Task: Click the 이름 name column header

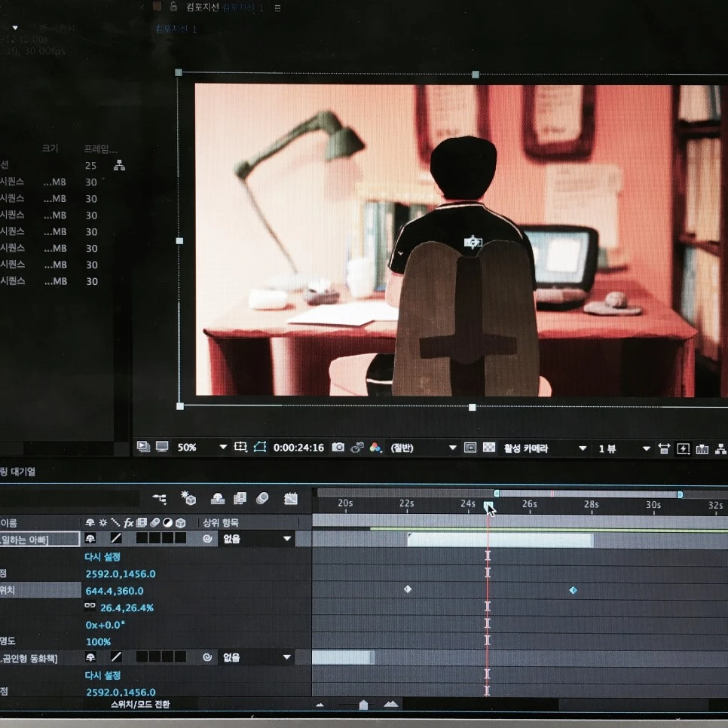Action: pyautogui.click(x=8, y=523)
